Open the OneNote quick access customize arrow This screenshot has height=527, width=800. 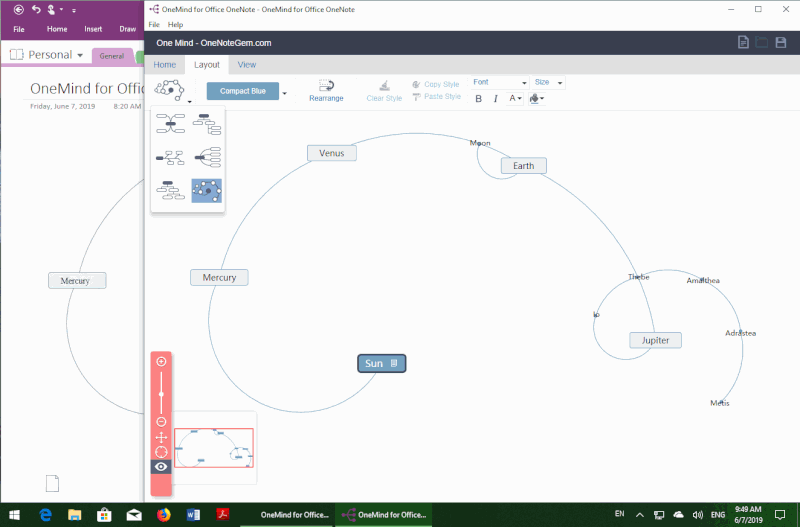point(74,10)
